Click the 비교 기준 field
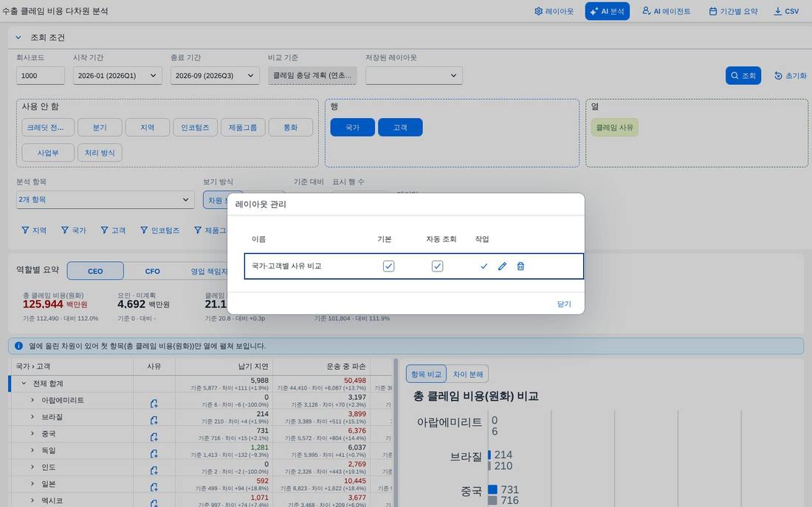The image size is (812, 507). click(x=312, y=75)
